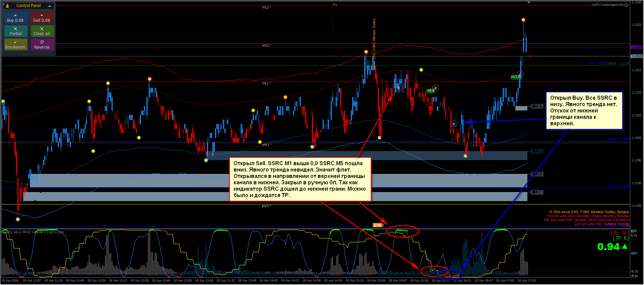Reverse the current position

point(42,45)
